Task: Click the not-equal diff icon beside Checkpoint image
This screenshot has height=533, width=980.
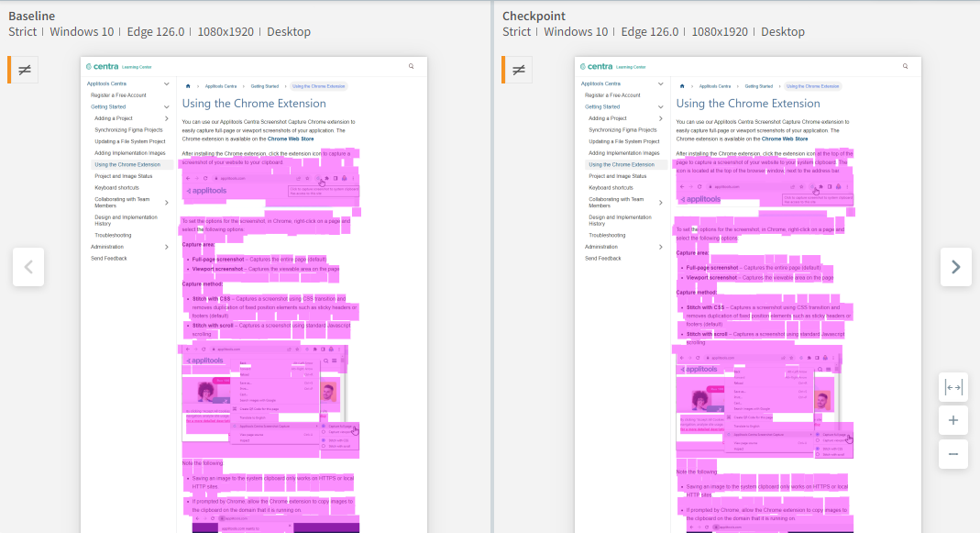Action: tap(518, 70)
